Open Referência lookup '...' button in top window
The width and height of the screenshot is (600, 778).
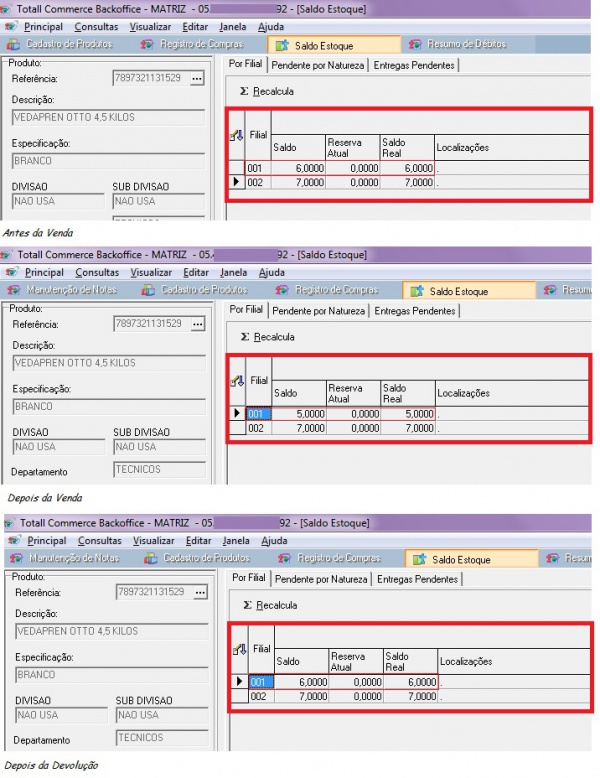click(x=196, y=78)
